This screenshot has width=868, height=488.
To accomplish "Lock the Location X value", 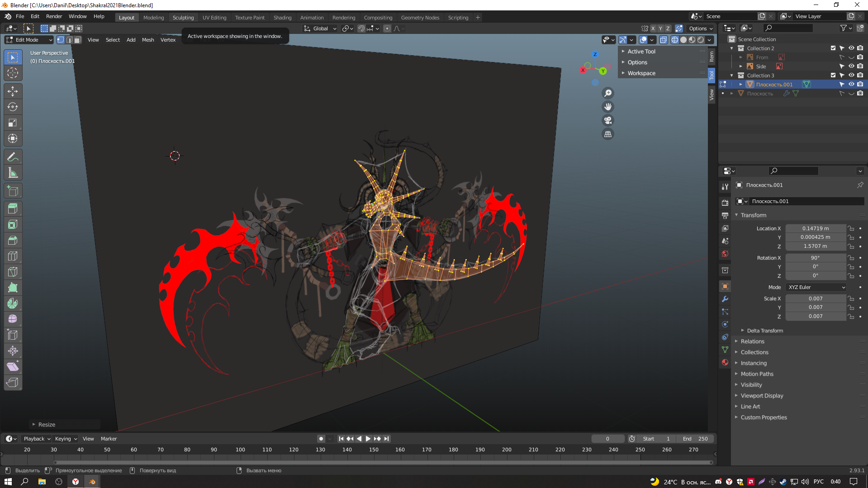I will click(851, 228).
